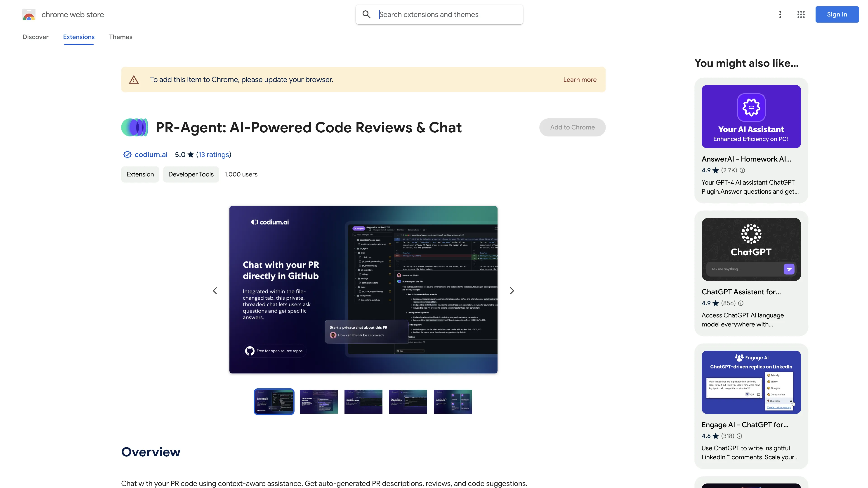Image resolution: width=868 pixels, height=488 pixels.
Task: Select the Developer Tools filter tag
Action: [190, 174]
